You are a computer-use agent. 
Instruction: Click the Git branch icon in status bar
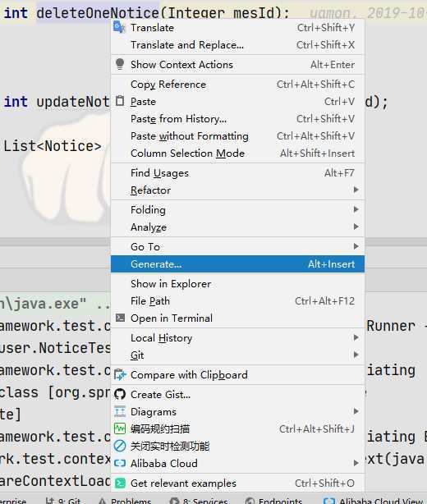point(50,501)
